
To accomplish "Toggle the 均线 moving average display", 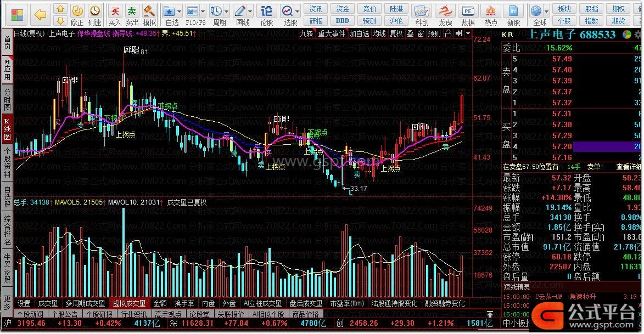I will [379, 33].
